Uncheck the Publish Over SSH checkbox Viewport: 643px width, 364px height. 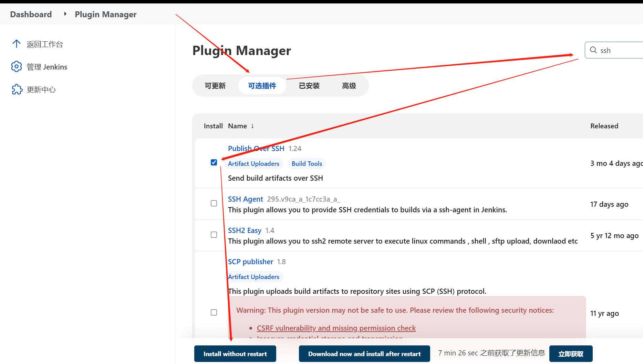click(214, 162)
